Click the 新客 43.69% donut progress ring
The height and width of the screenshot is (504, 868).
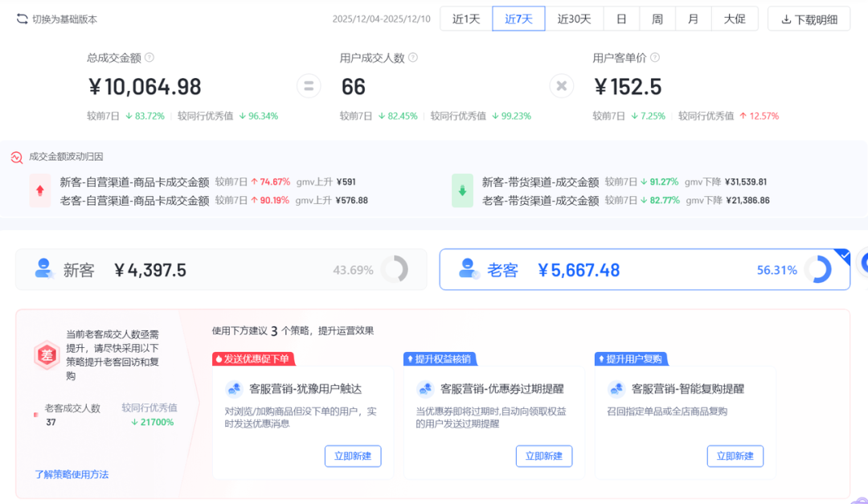pyautogui.click(x=395, y=270)
